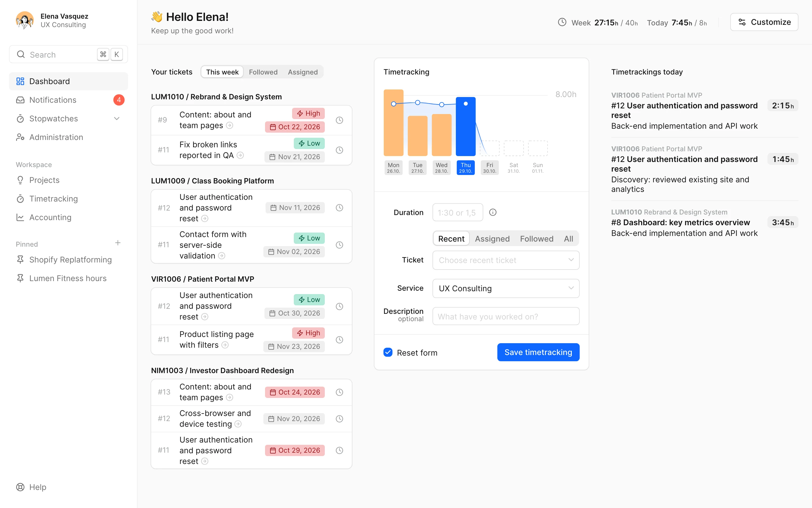Click the 3:45h Dashboard key metrics entry
The width and height of the screenshot is (812, 508).
(x=704, y=222)
